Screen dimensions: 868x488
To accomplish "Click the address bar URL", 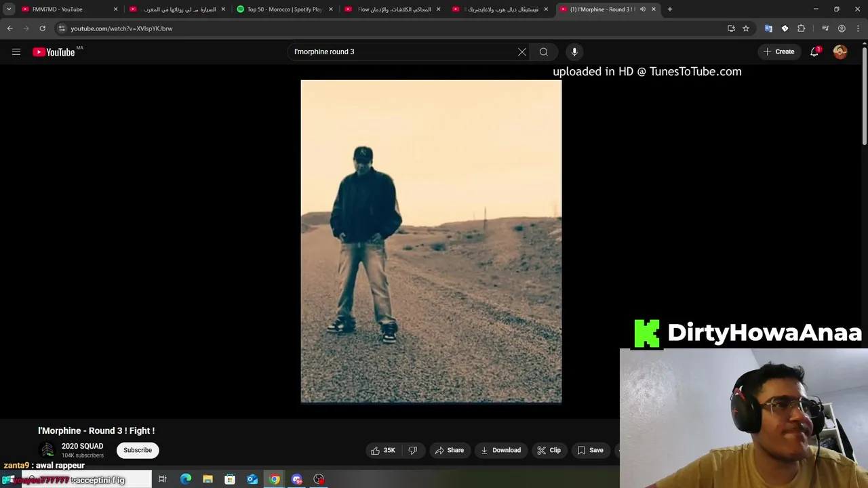I will pos(121,28).
